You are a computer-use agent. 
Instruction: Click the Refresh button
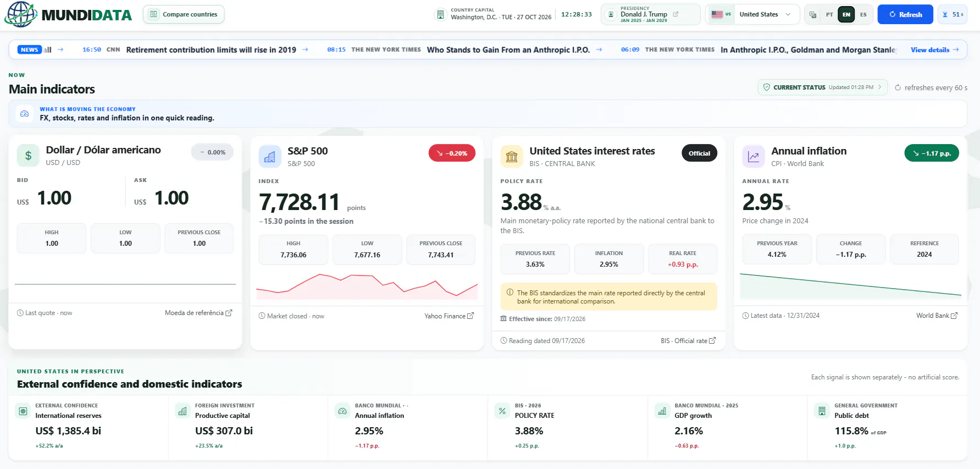point(905,14)
